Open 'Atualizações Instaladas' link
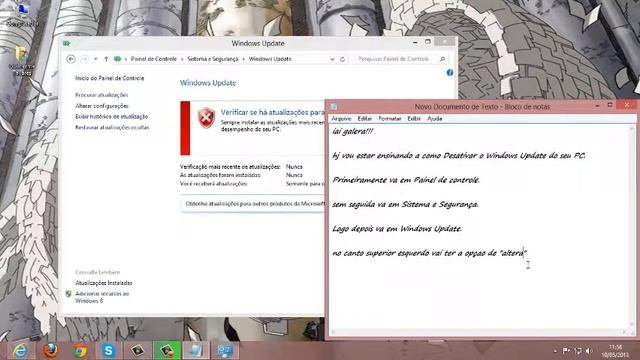The width and height of the screenshot is (640, 360). (x=104, y=283)
